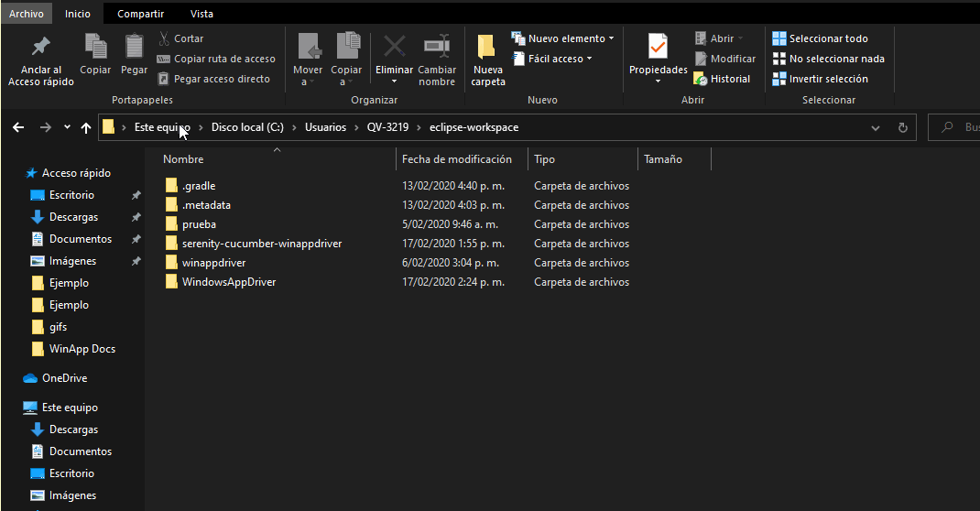Screen dimensions: 980x511
Task: Open the Nuevo elemento dropdown
Action: 565,38
